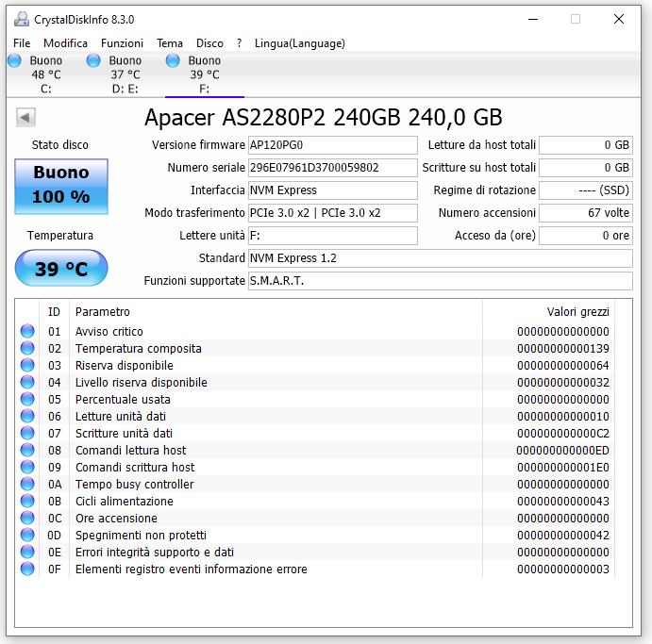Image resolution: width=652 pixels, height=644 pixels.
Task: Click the status orb for Riserva disponibile
Action: point(27,365)
